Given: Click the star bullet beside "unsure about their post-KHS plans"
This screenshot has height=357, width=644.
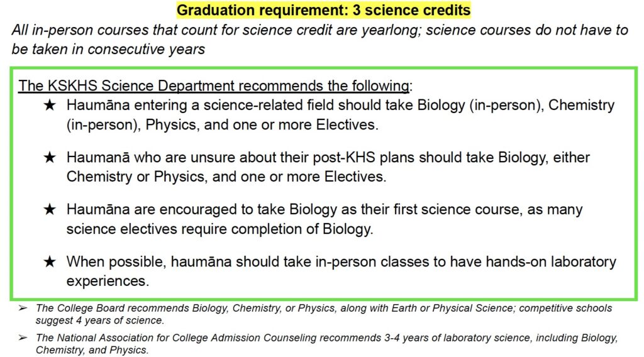Looking at the screenshot, I should tap(50, 158).
